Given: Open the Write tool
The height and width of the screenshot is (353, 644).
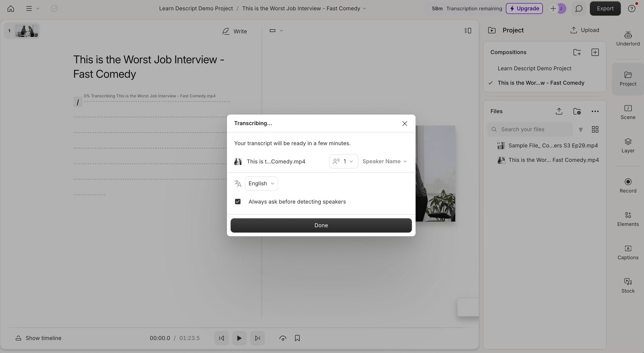Looking at the screenshot, I should click(235, 31).
